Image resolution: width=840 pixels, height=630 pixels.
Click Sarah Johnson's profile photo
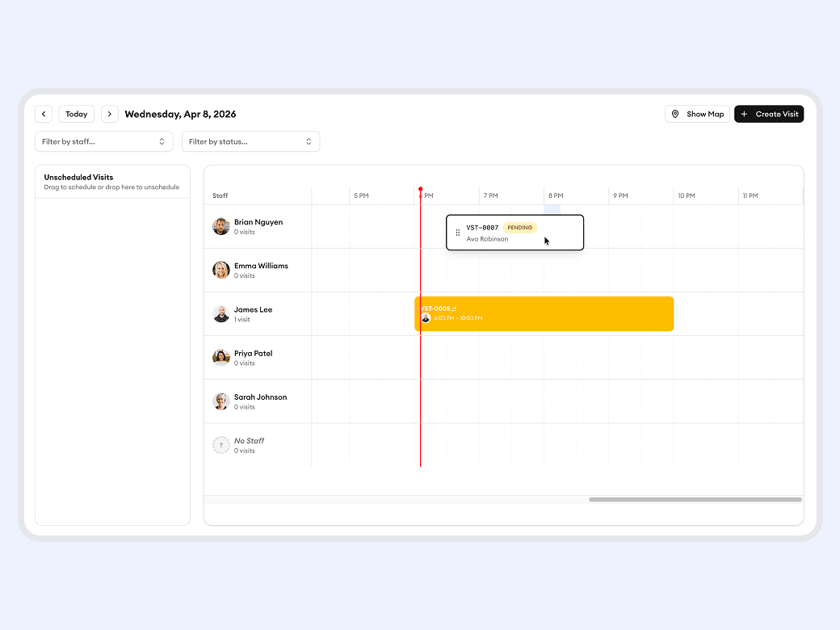pos(220,401)
